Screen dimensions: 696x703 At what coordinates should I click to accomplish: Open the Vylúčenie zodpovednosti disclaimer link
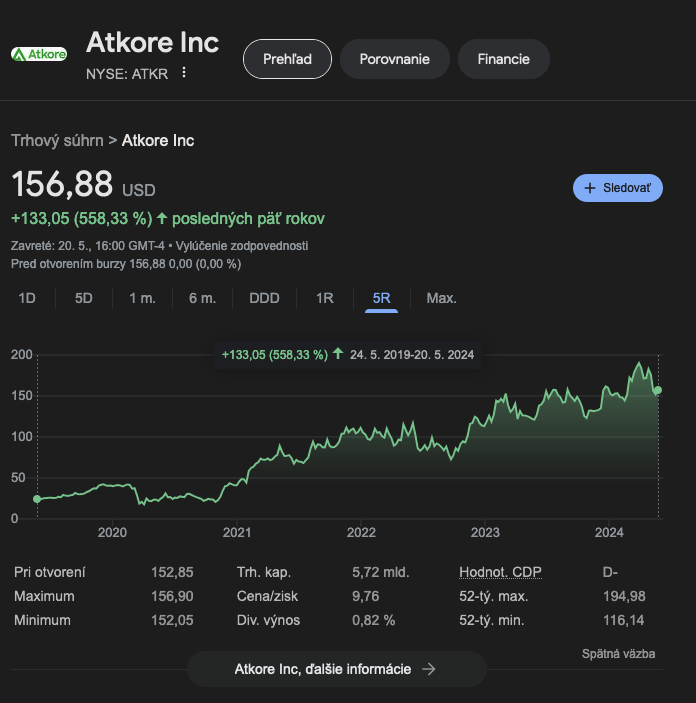pos(242,246)
